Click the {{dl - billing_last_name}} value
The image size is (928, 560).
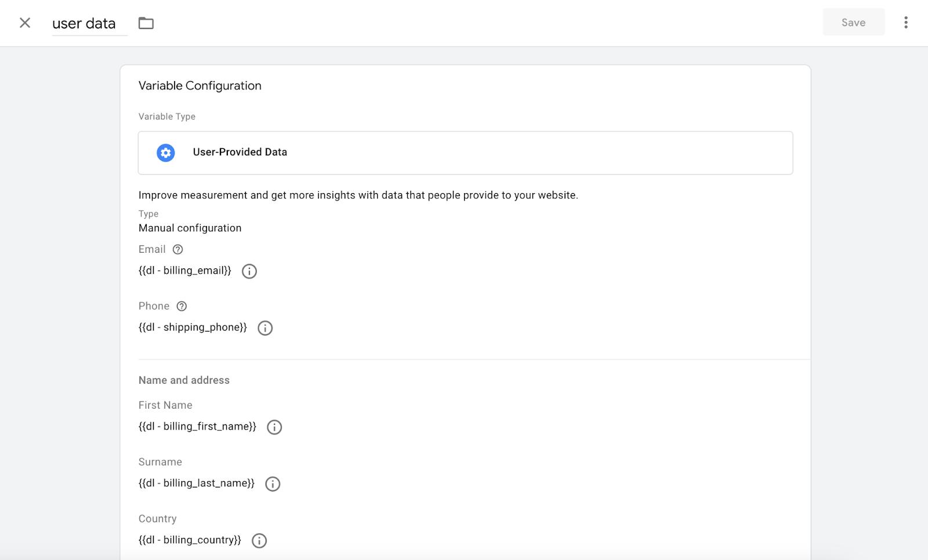pos(196,483)
